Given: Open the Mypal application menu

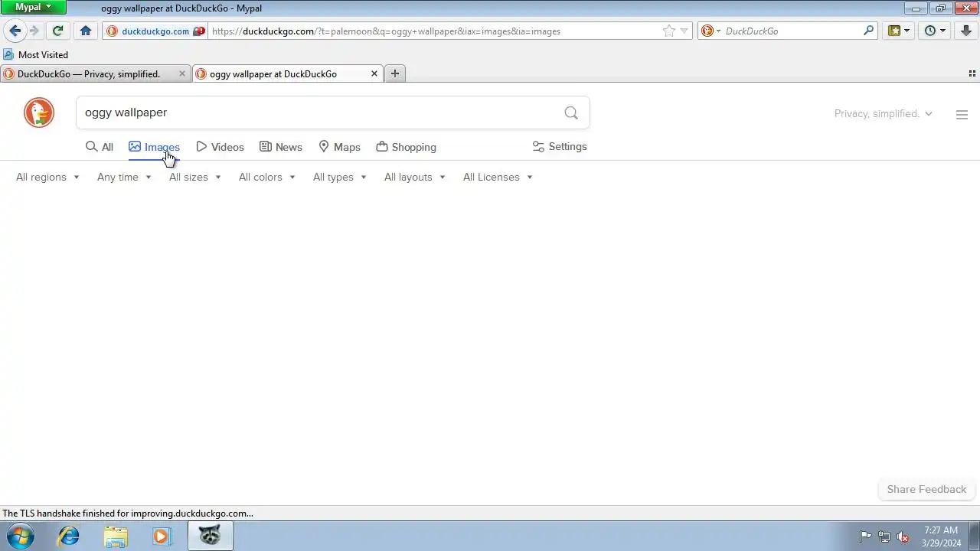Looking at the screenshot, I should (x=34, y=7).
